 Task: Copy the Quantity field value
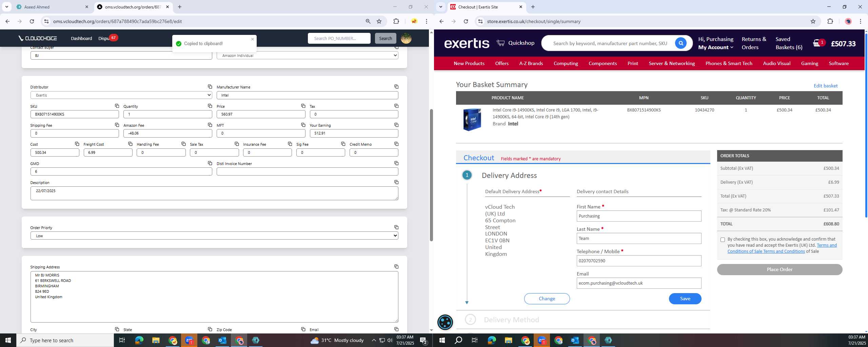[x=210, y=106]
